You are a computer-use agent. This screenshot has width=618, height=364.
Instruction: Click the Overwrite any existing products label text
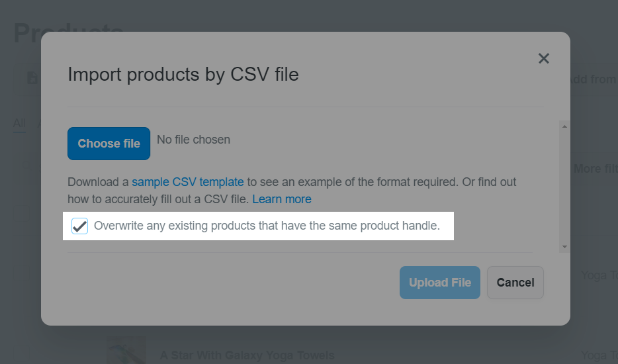[x=267, y=226]
